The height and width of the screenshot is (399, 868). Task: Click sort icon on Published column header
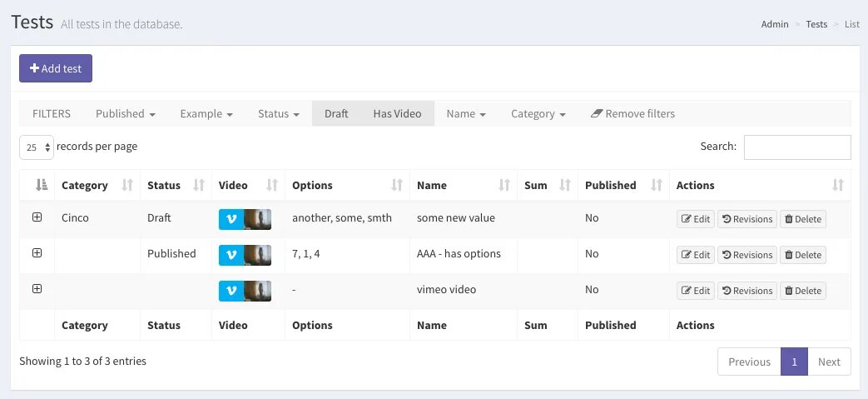tap(657, 186)
